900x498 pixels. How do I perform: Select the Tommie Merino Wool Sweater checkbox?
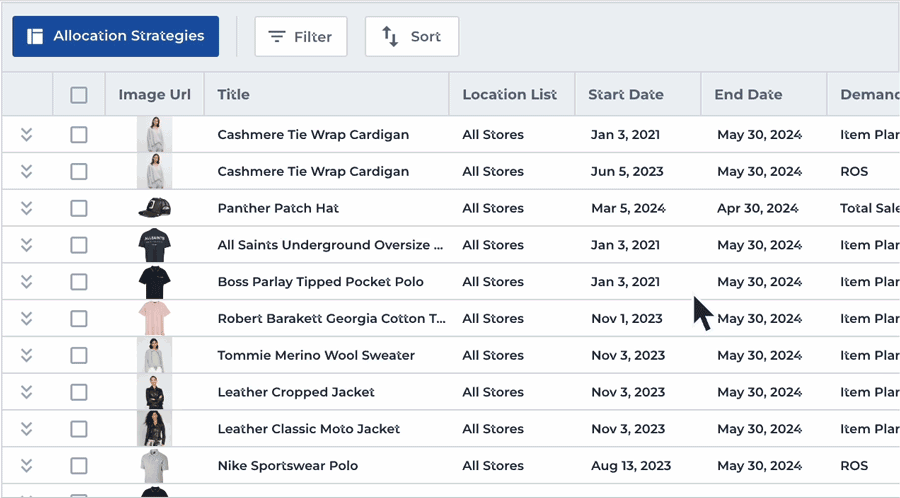[x=79, y=355]
